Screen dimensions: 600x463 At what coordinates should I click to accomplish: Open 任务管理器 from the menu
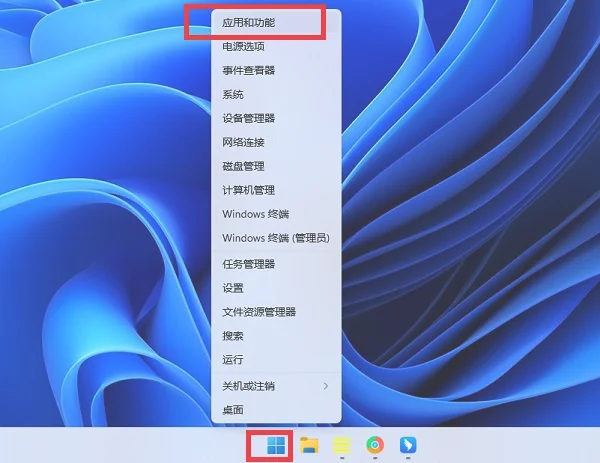pyautogui.click(x=276, y=264)
